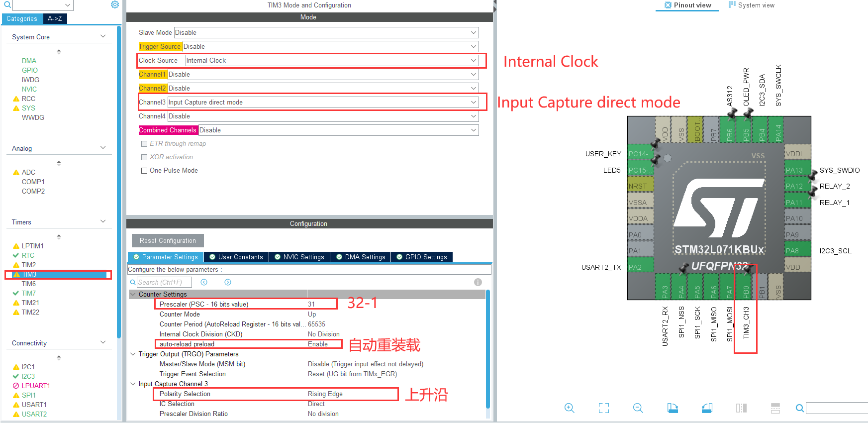Collapse the Timers category
868x424 pixels.
point(103,221)
